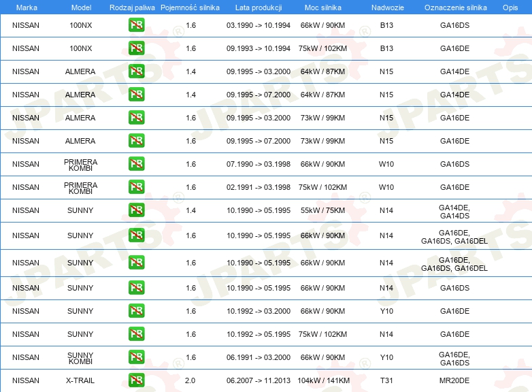532x392 pixels.
Task: Click the Opis column header
Action: pos(510,7)
